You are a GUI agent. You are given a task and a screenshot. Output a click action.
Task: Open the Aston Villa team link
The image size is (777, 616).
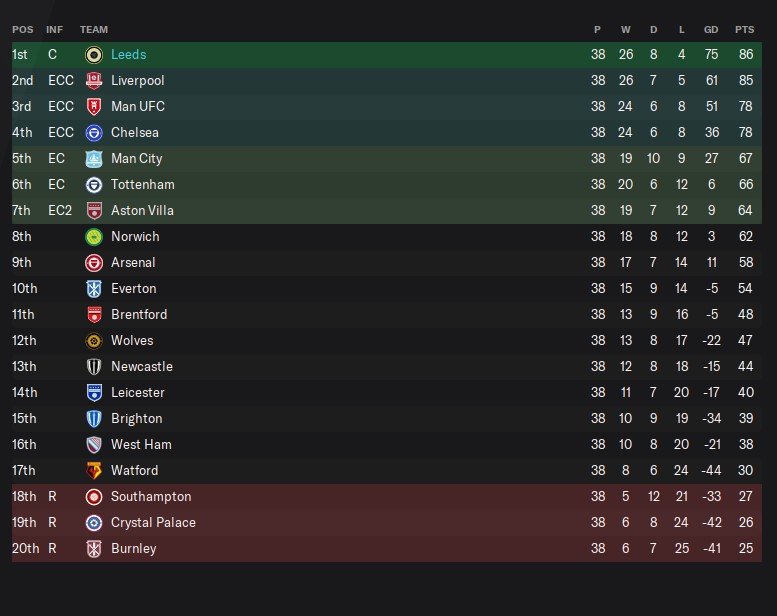click(x=142, y=210)
